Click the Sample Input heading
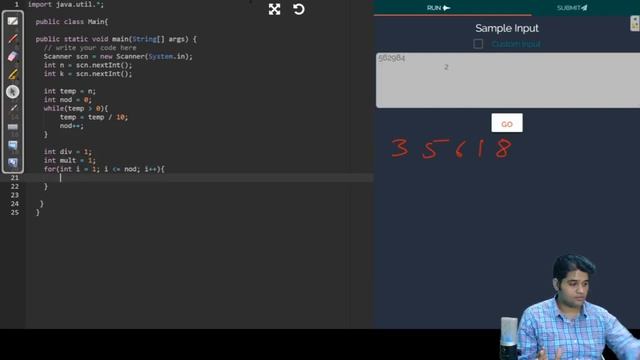The height and width of the screenshot is (360, 640). click(x=507, y=28)
